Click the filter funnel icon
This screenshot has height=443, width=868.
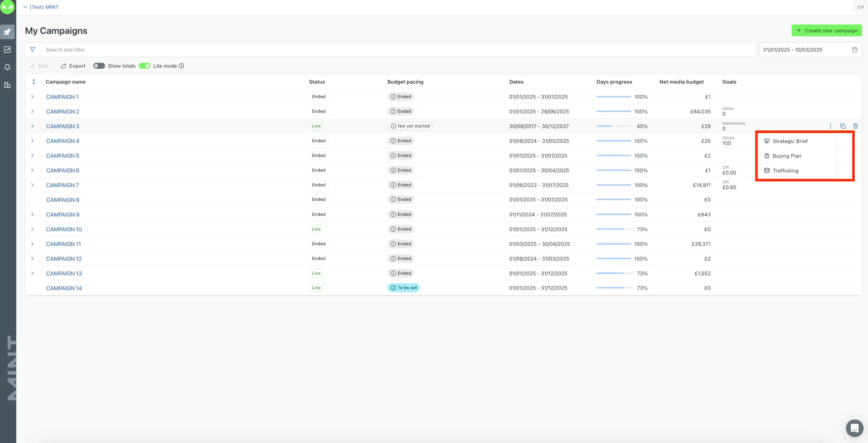[33, 50]
